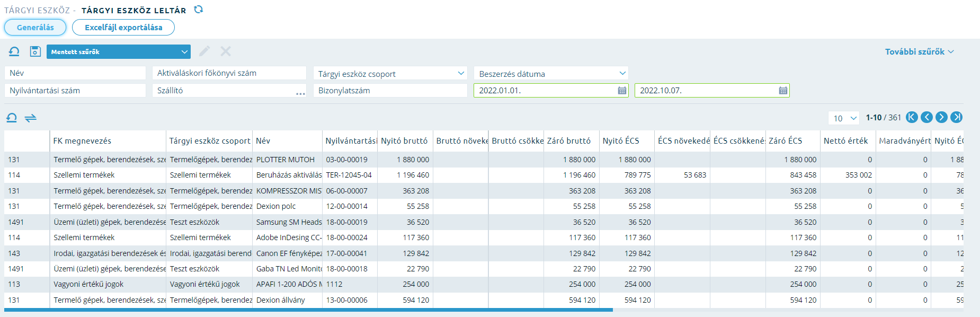Click into the Bizonylatszám field

pyautogui.click(x=390, y=91)
